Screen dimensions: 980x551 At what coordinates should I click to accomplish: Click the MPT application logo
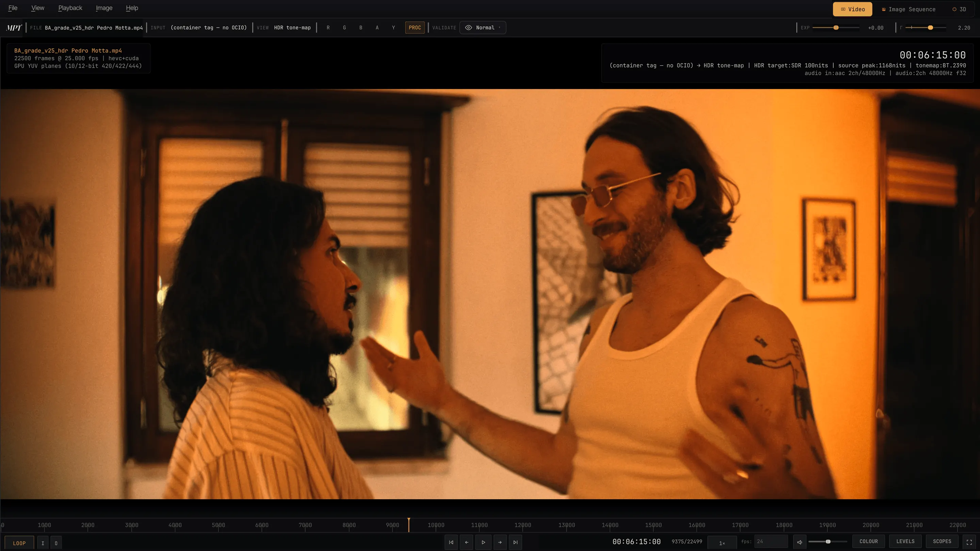pos(14,28)
